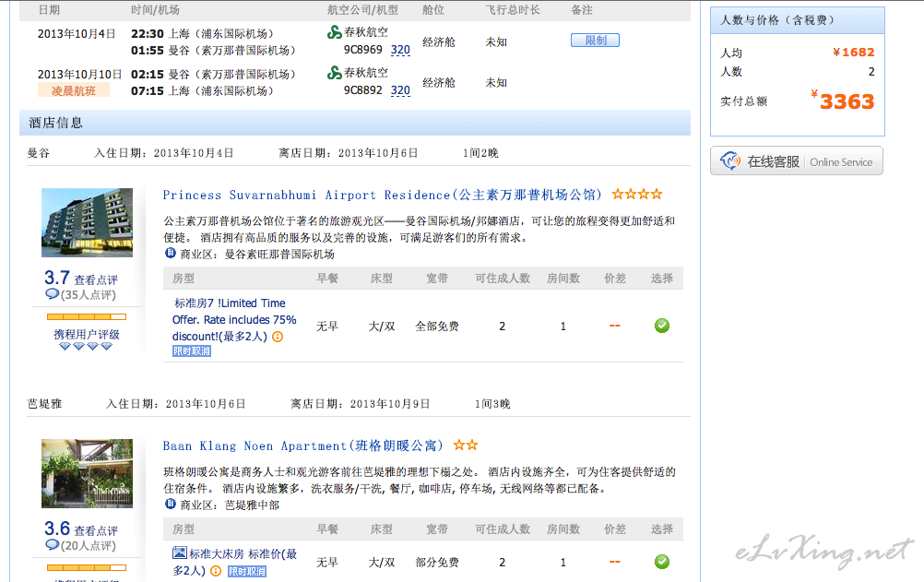Click the 人数与价格（含税费） panel title

coord(777,20)
